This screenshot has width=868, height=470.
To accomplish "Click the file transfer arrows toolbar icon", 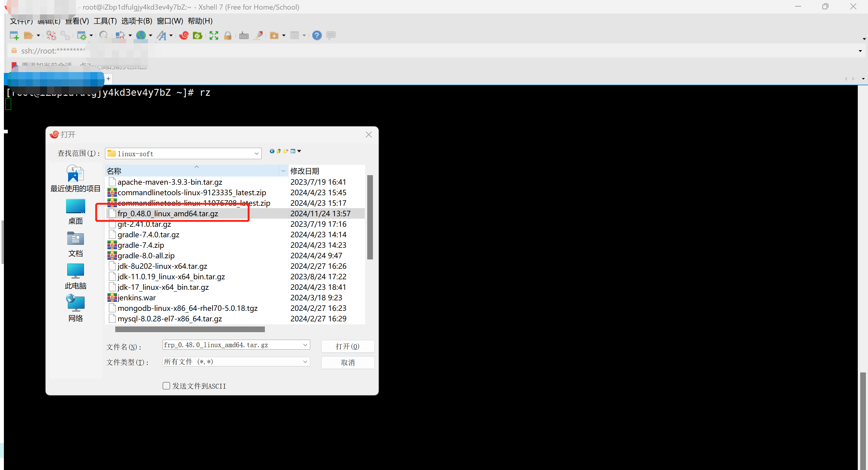I will [x=120, y=35].
